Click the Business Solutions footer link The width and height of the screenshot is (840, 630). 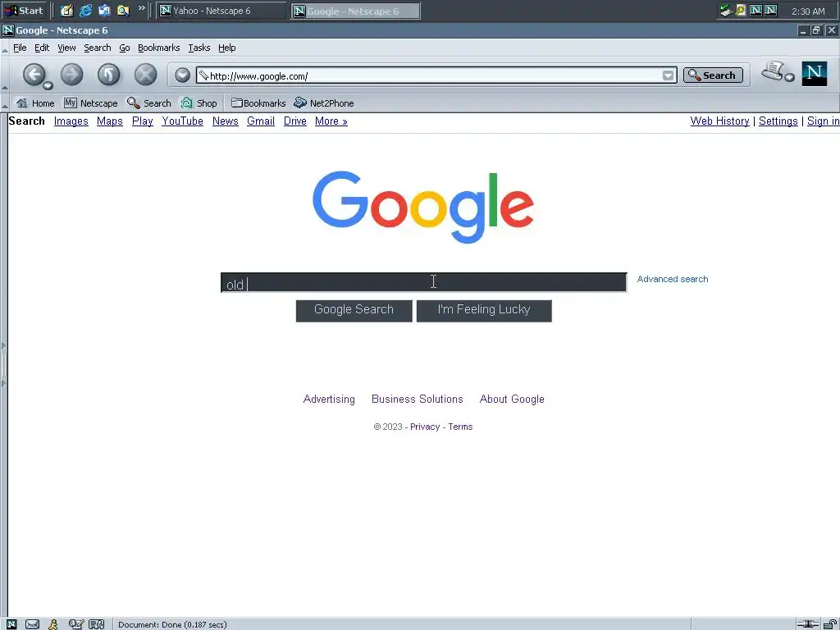pos(418,399)
